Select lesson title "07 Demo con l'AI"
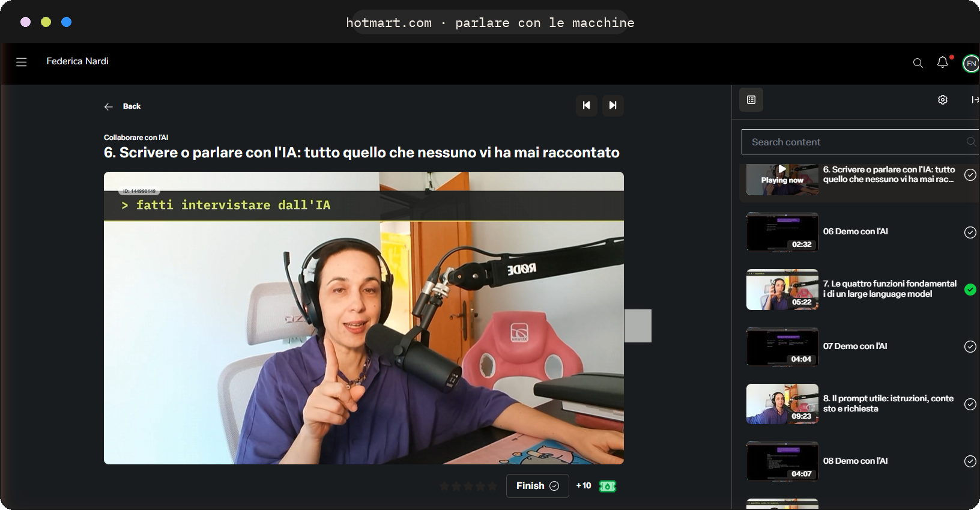The image size is (980, 510). (x=855, y=347)
